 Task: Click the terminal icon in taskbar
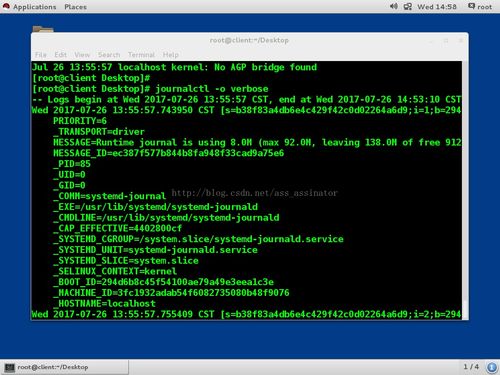[10, 367]
